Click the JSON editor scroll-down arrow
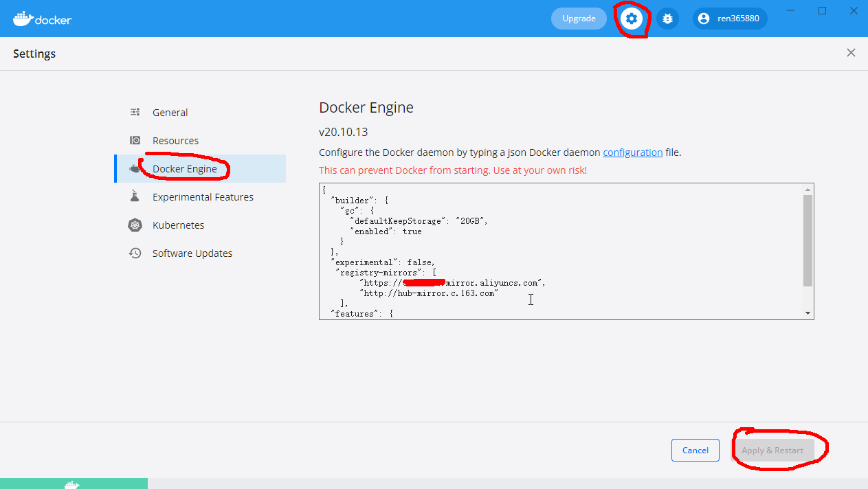The image size is (868, 489). 808,313
